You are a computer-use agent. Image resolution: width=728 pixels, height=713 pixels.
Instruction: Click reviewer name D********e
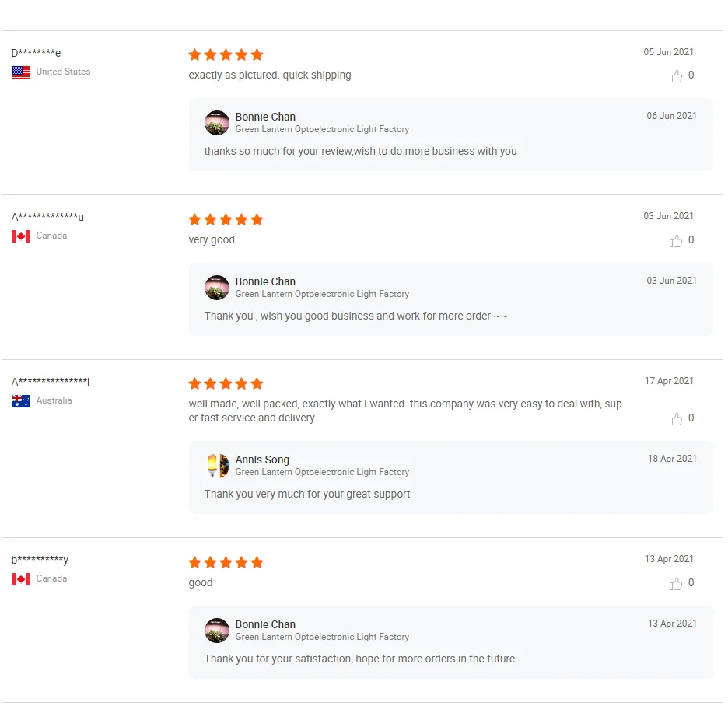[x=36, y=53]
